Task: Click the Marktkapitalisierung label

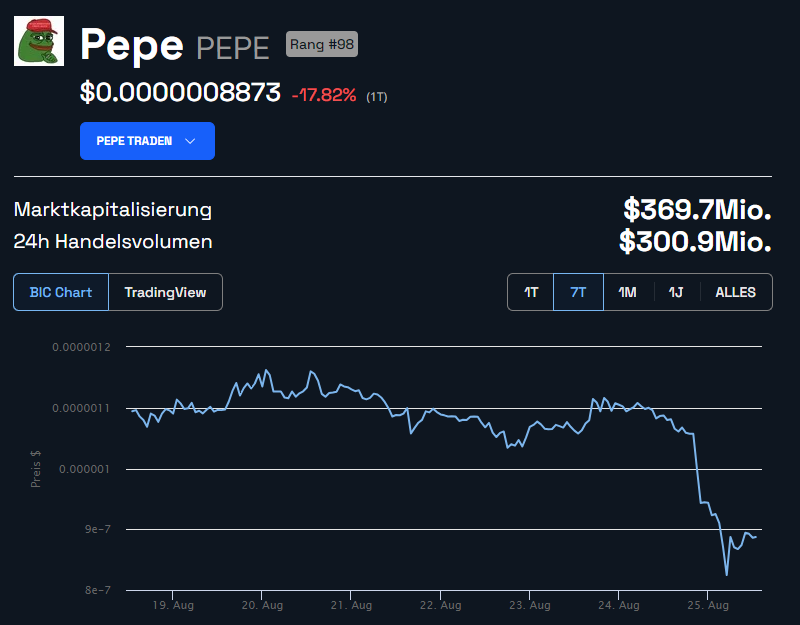Action: pyautogui.click(x=111, y=210)
